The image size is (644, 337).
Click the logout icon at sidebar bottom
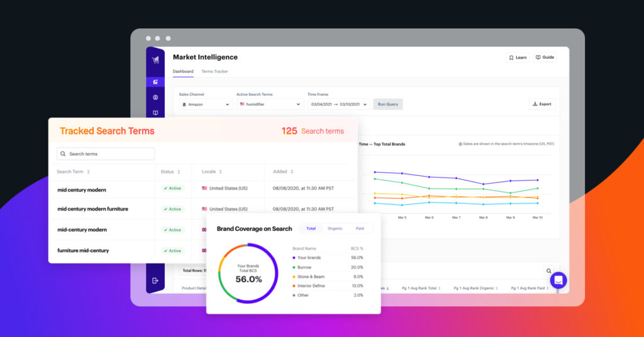tap(155, 280)
